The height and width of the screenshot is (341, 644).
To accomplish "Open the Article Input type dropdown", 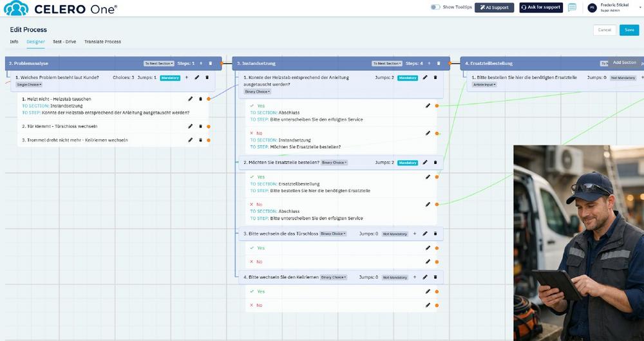I will coord(485,84).
